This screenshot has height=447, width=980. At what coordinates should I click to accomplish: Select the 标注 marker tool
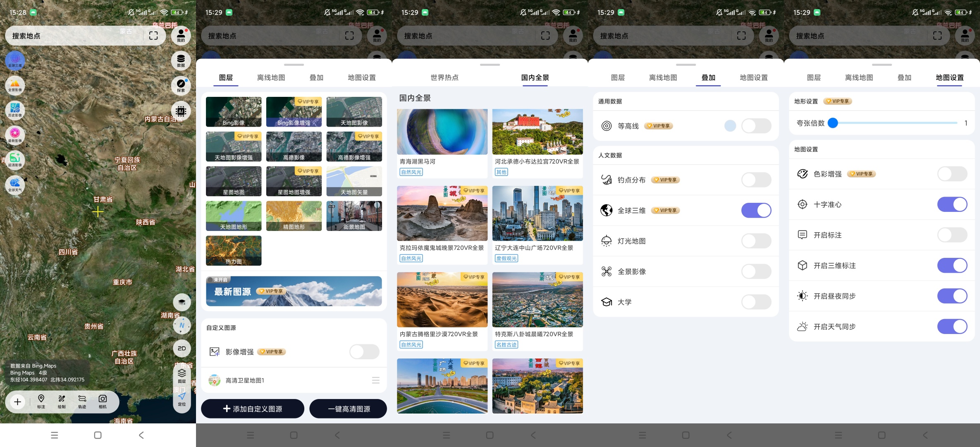[x=41, y=401]
